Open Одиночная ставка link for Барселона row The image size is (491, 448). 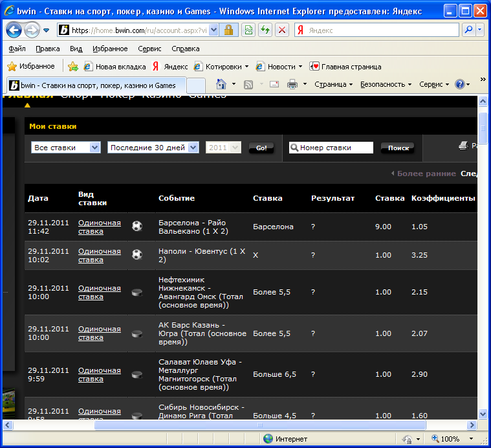(x=99, y=227)
